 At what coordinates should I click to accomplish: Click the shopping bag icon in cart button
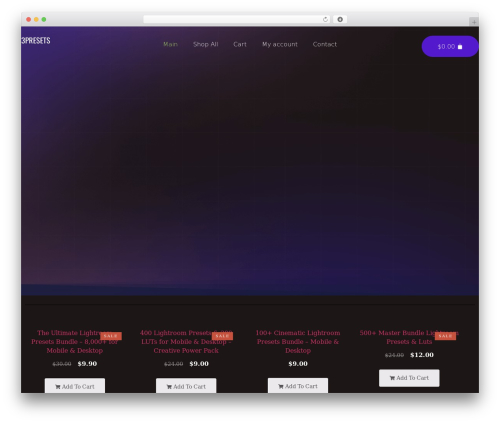(460, 47)
